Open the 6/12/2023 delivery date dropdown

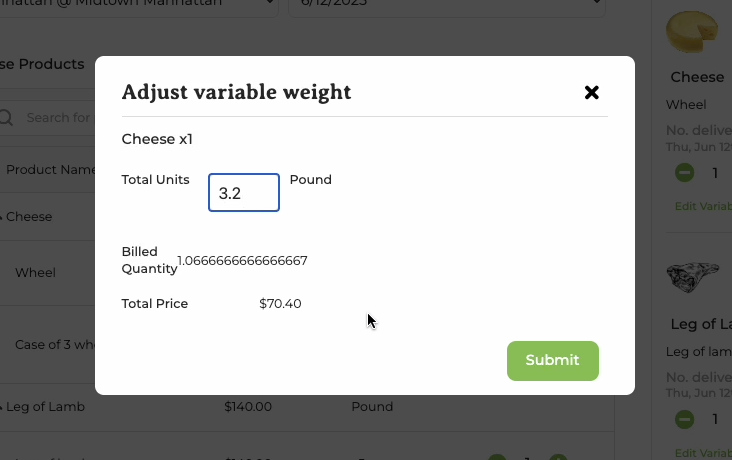447,5
